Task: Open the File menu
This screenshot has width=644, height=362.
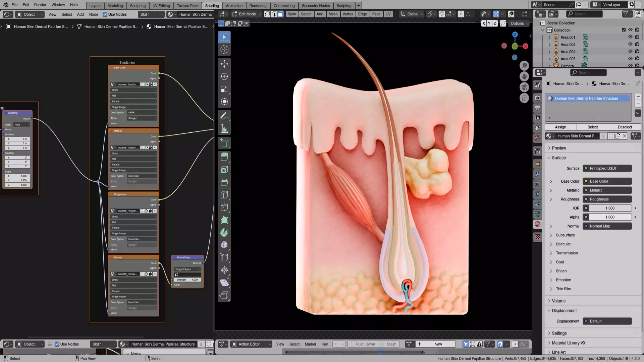Action: [x=14, y=5]
